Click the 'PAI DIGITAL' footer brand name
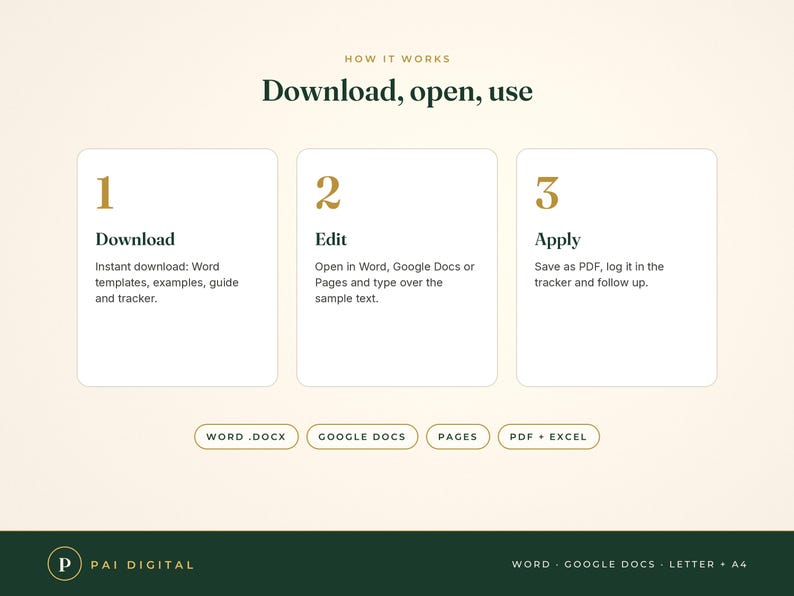Viewport: 794px width, 596px height. tap(142, 565)
